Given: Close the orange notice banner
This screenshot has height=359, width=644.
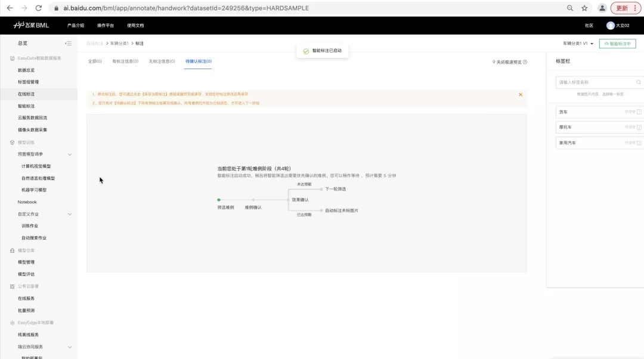Looking at the screenshot, I should [521, 94].
